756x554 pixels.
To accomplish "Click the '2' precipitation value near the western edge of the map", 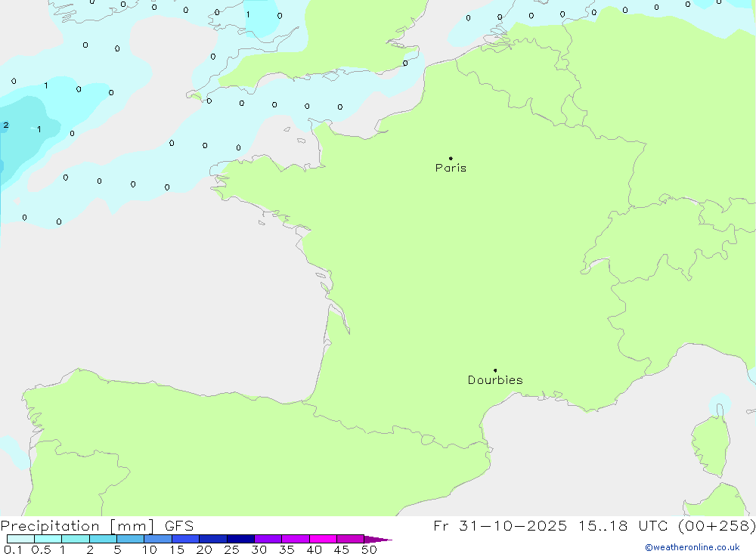I will click(6, 125).
